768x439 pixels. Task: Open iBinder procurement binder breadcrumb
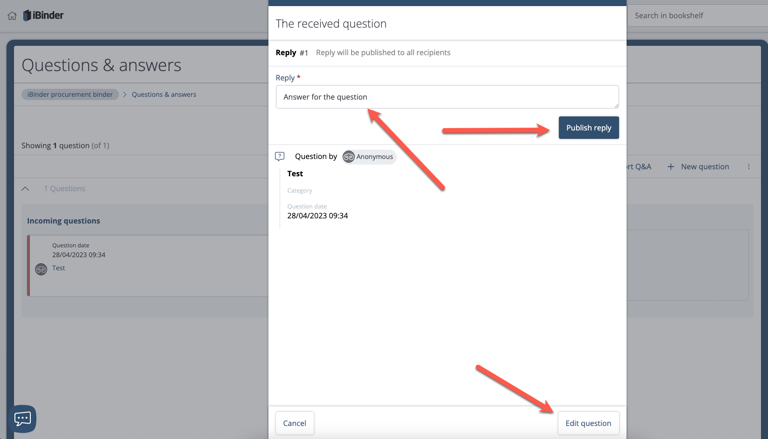[70, 95]
